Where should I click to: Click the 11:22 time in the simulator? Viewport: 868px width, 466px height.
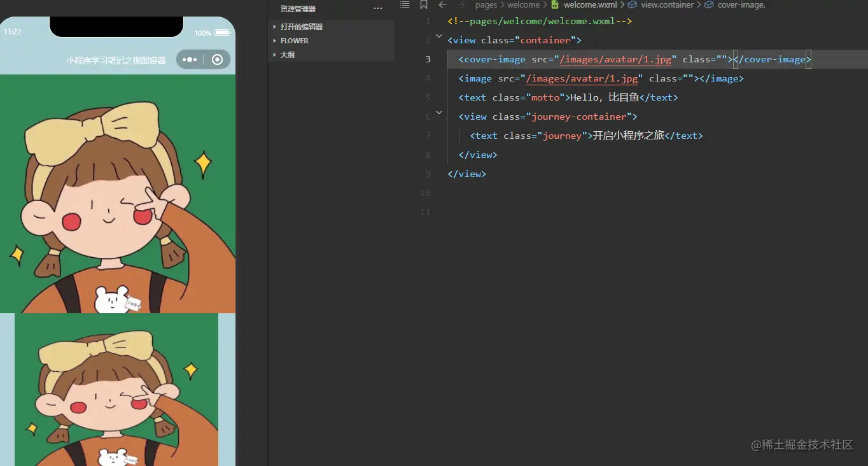[13, 32]
